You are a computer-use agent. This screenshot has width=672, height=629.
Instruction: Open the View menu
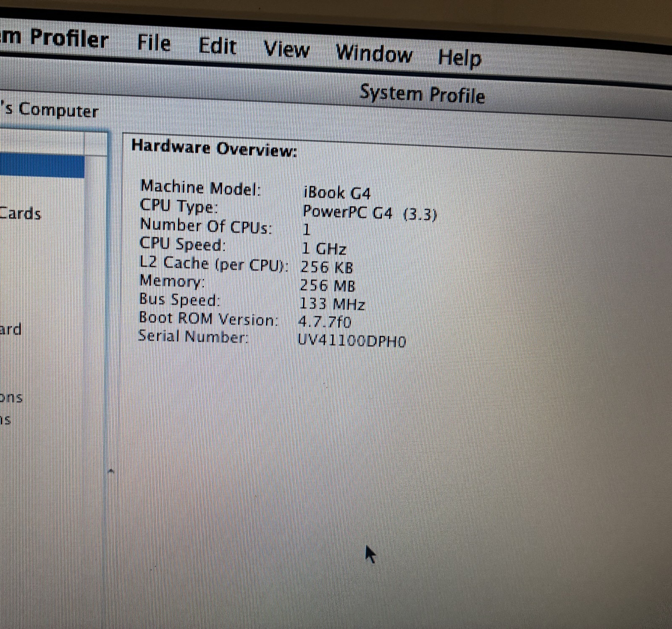286,50
